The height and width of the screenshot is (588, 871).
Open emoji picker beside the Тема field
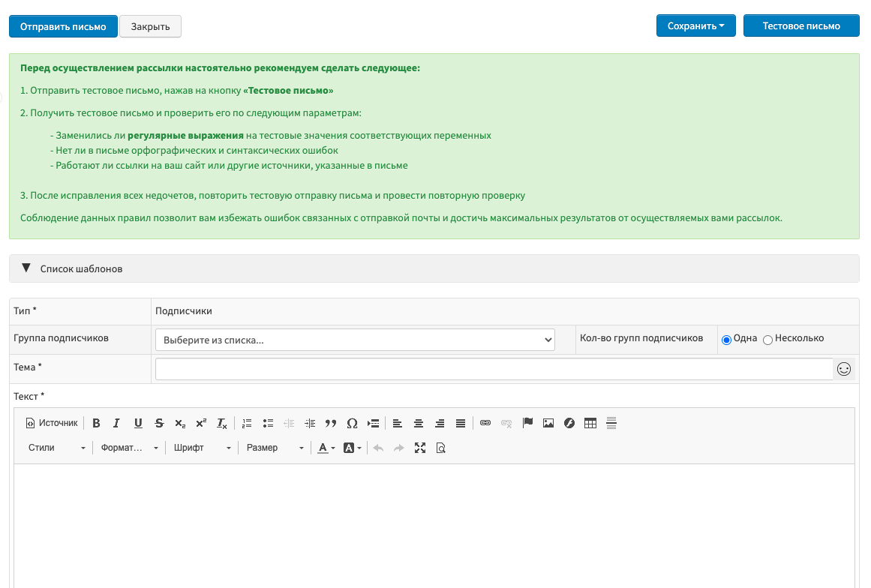click(844, 369)
